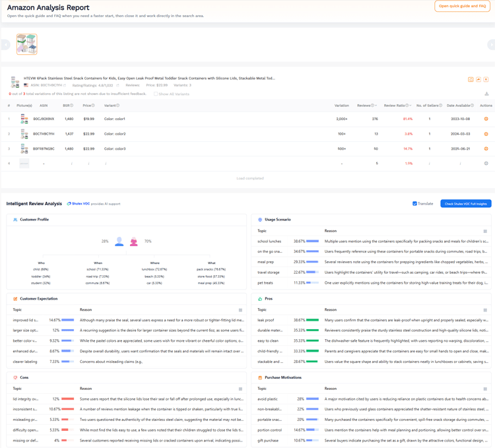The width and height of the screenshot is (495, 448).
Task: Click 'travel storage' usage topic
Action: point(269,272)
